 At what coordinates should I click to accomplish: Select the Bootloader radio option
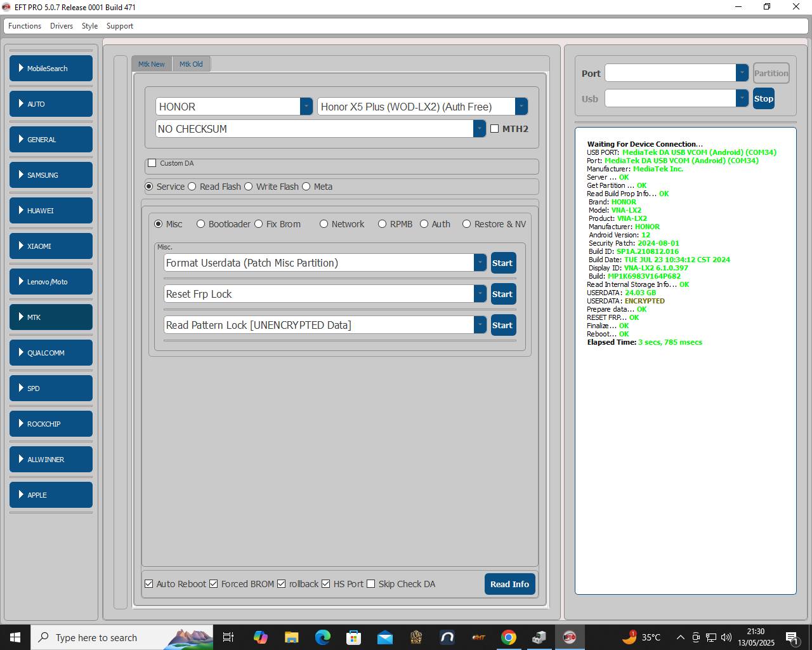[x=201, y=224]
